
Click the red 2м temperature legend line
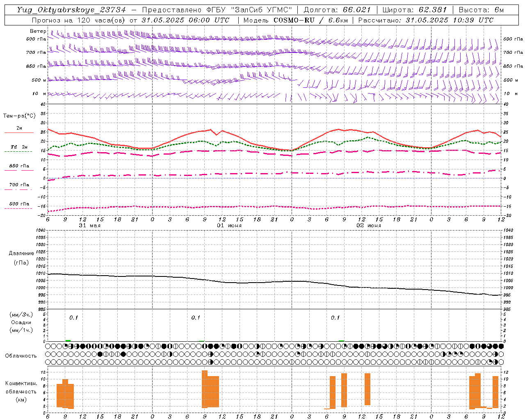coord(19,132)
